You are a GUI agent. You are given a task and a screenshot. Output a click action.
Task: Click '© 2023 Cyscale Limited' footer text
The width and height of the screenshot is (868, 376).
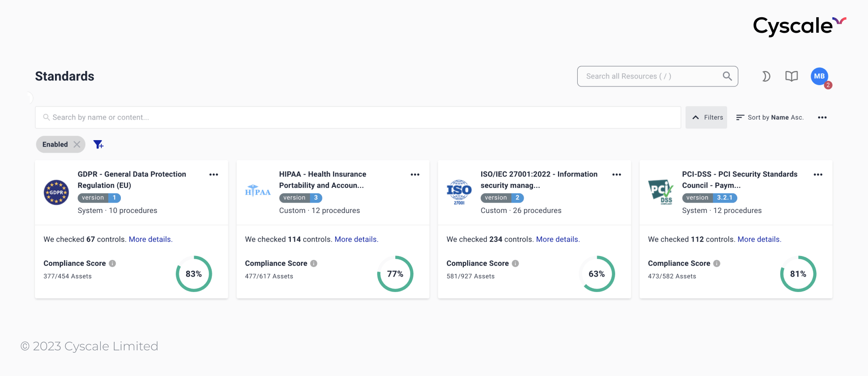point(89,346)
